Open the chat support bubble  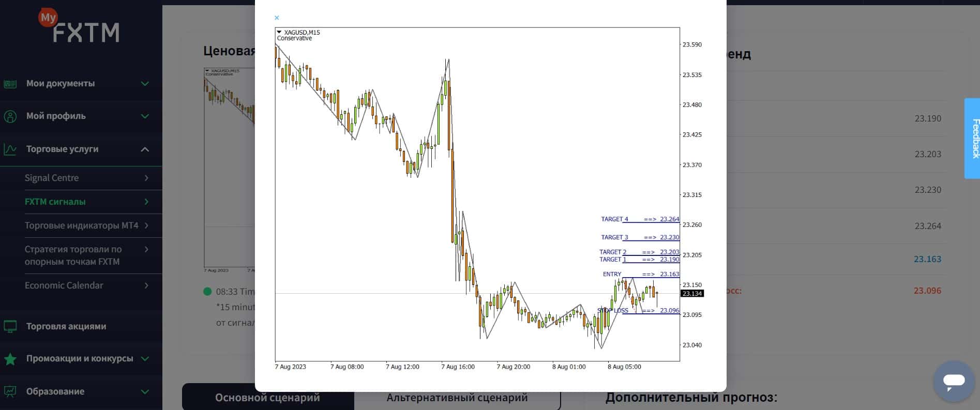(954, 381)
